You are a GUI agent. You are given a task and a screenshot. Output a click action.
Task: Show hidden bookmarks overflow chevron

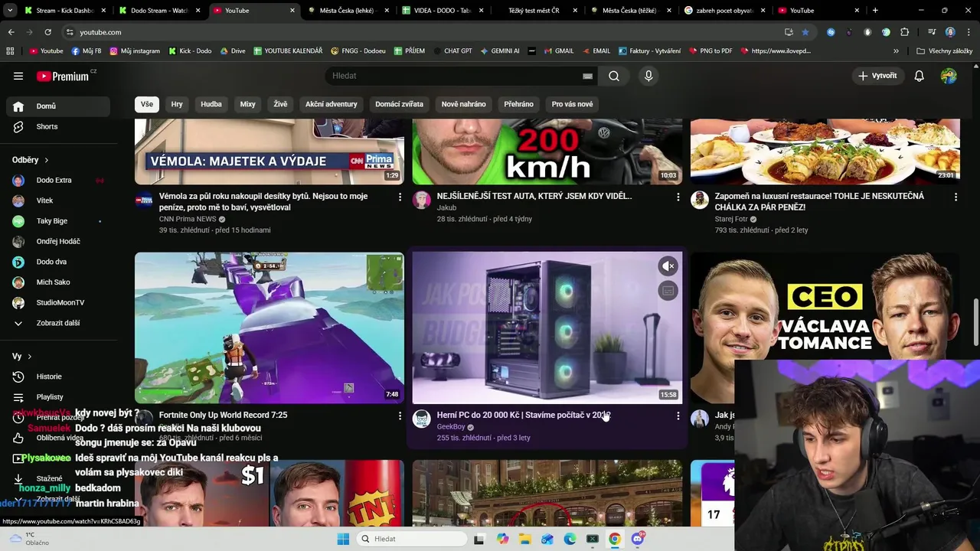896,51
